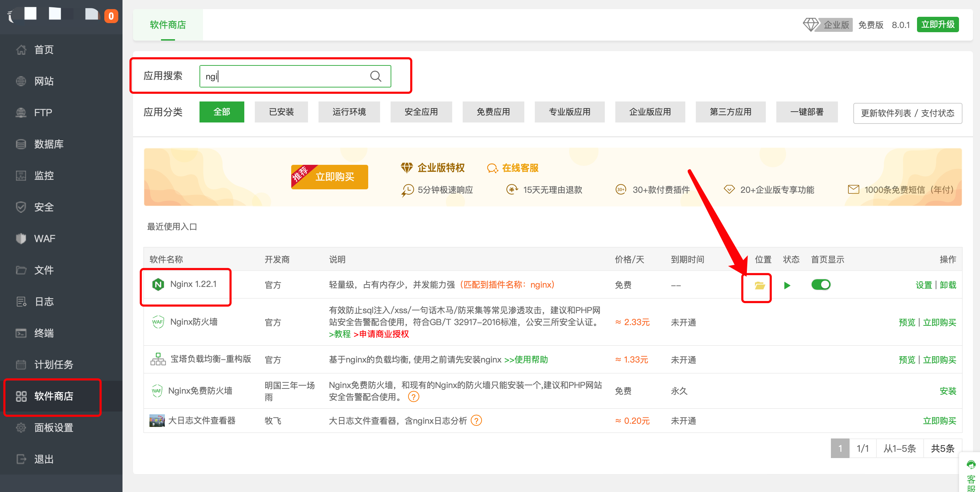980x492 pixels.
Task: Click the 共5条 total count text
Action: tap(942, 448)
